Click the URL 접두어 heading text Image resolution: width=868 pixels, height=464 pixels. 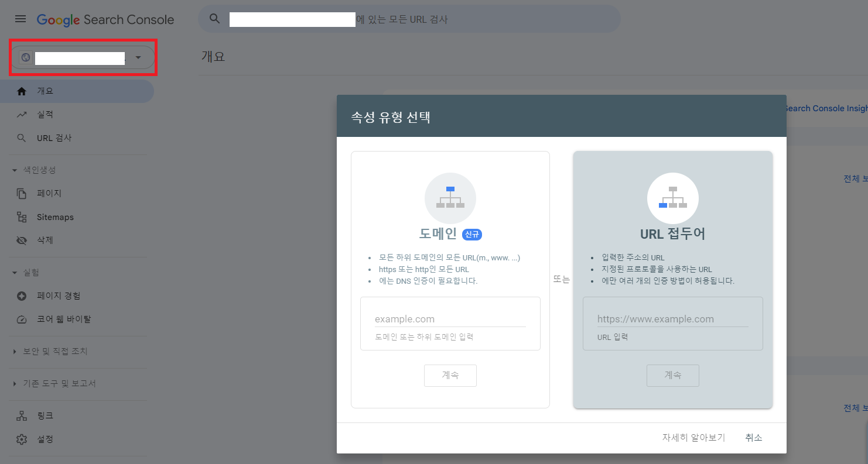tap(672, 234)
